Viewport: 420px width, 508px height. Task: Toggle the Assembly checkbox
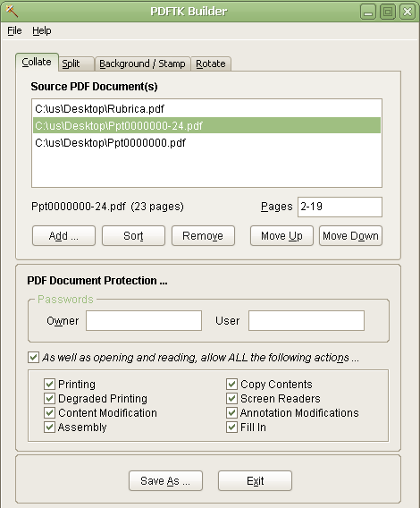49,428
